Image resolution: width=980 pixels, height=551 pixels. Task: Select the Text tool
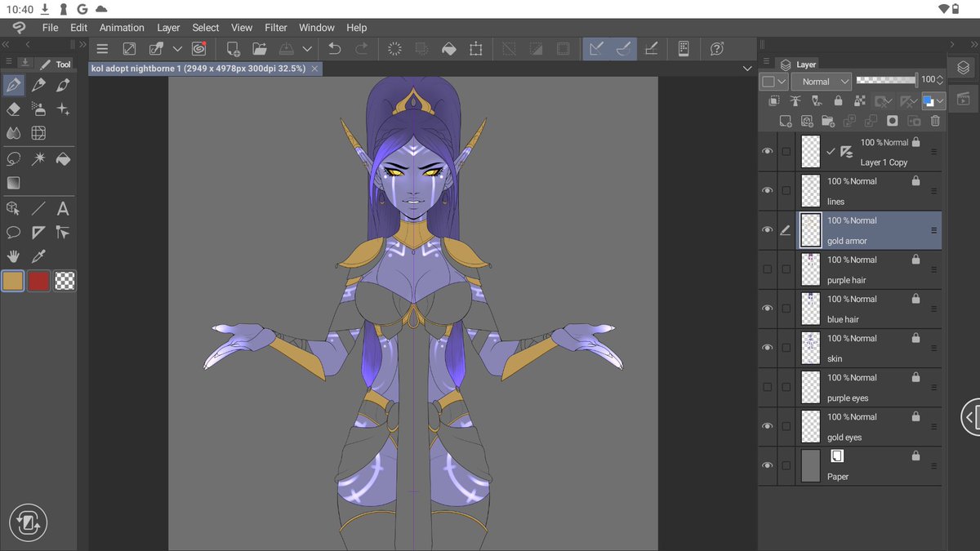[x=63, y=208]
